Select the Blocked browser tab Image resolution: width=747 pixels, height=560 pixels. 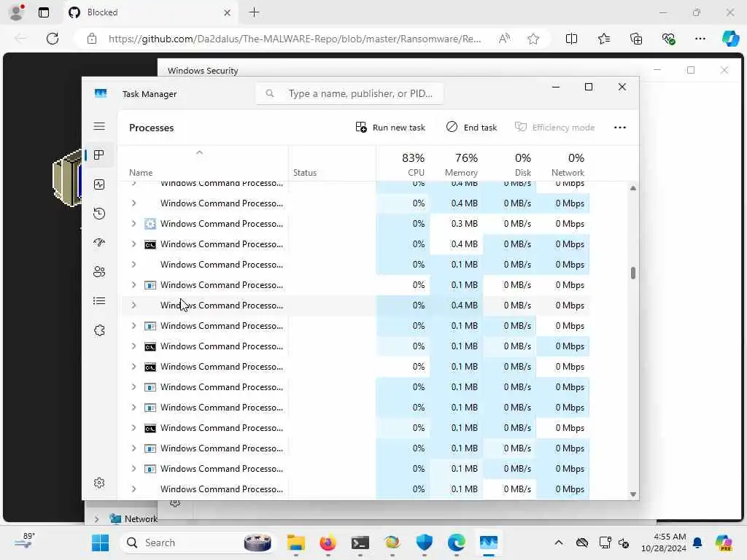point(151,12)
